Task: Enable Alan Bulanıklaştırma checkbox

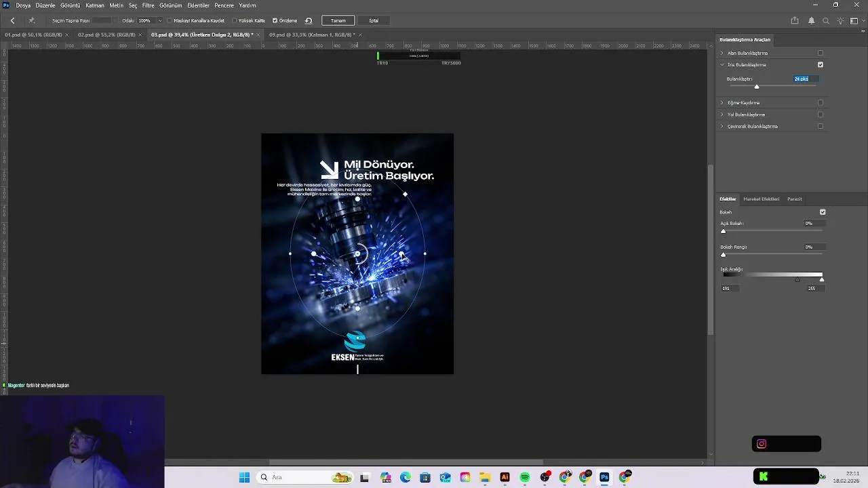Action: coord(821,53)
